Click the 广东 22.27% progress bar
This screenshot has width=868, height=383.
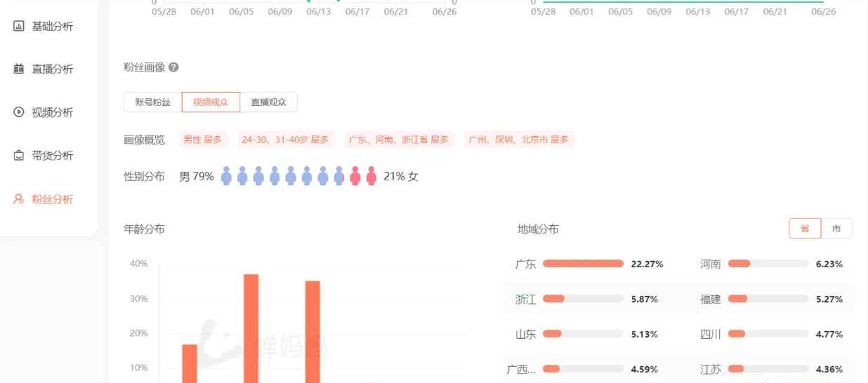point(583,264)
